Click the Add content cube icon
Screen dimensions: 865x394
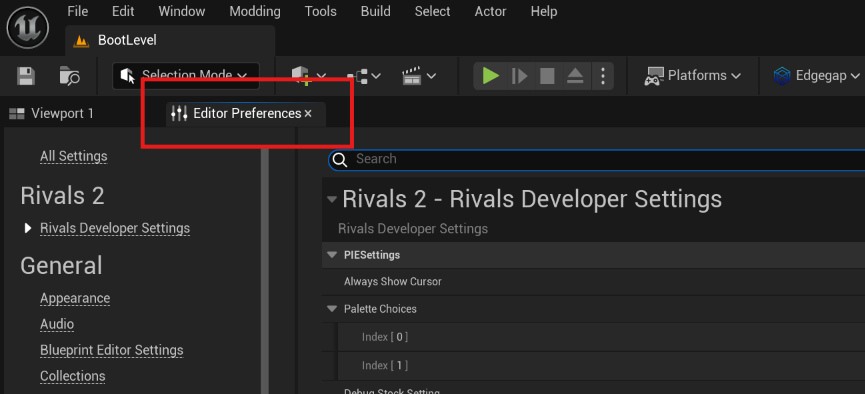[300, 76]
